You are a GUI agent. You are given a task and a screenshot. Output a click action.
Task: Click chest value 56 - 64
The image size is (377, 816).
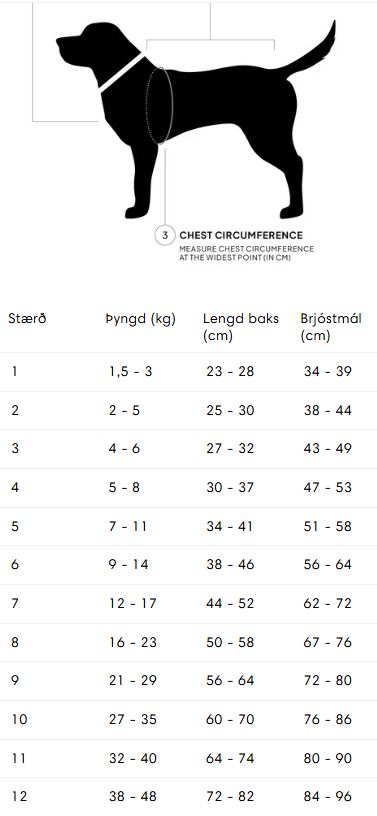click(328, 565)
